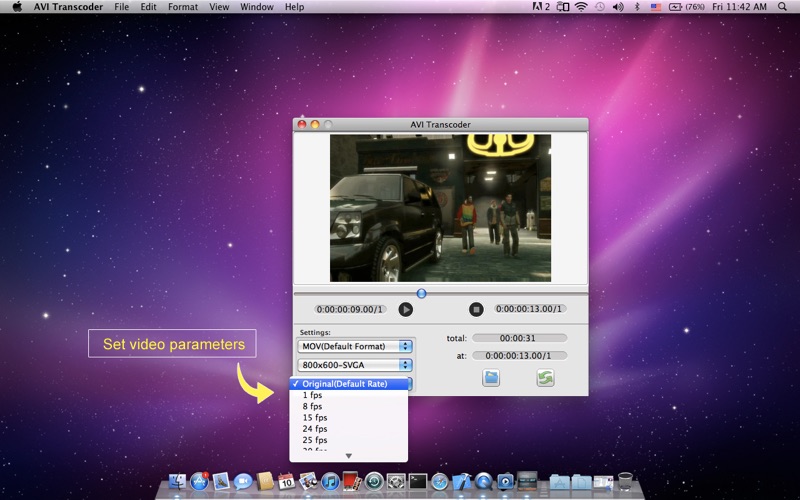
Task: Open the AVI Transcoder application menu
Action: [68, 7]
